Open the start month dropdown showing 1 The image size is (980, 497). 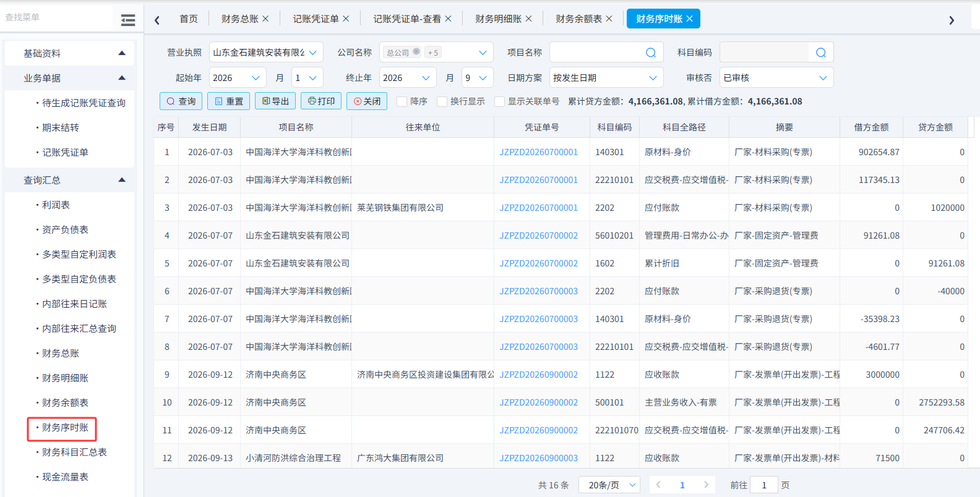pos(307,78)
